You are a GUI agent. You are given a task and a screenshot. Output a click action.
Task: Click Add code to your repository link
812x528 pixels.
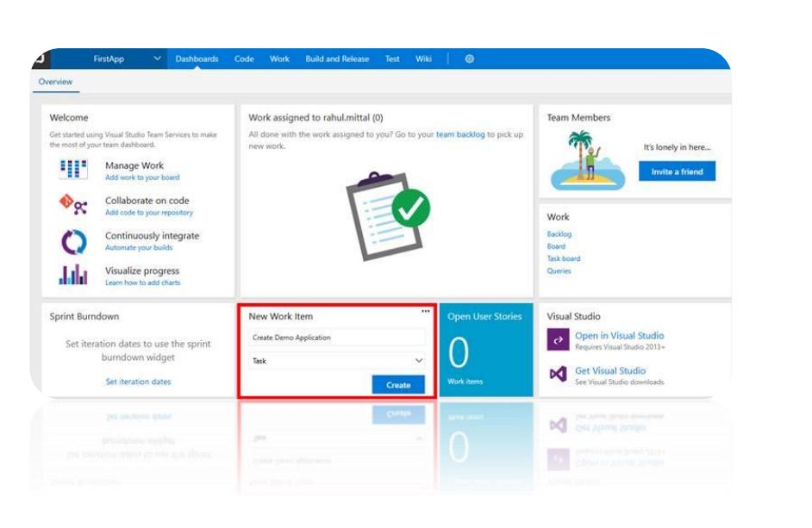(x=149, y=213)
